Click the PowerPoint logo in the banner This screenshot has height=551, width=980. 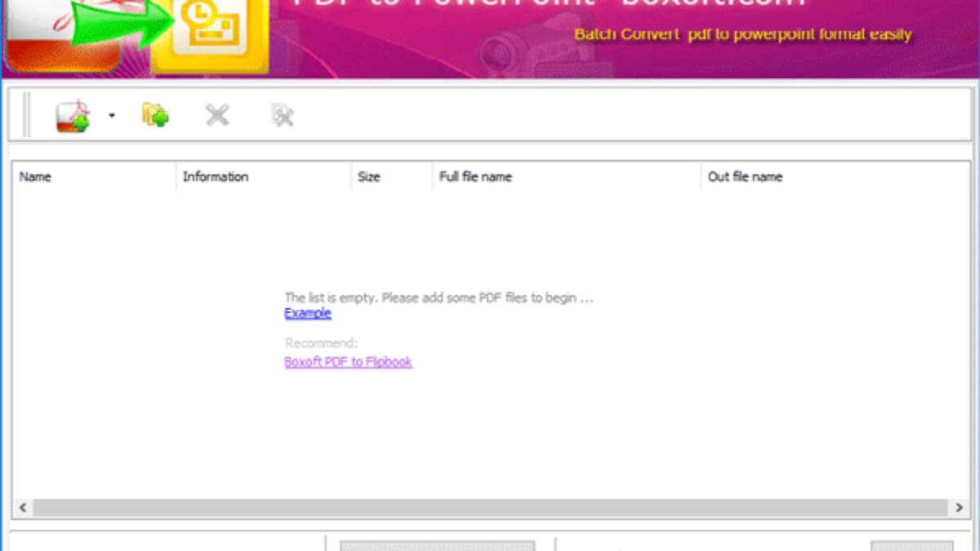(x=210, y=37)
